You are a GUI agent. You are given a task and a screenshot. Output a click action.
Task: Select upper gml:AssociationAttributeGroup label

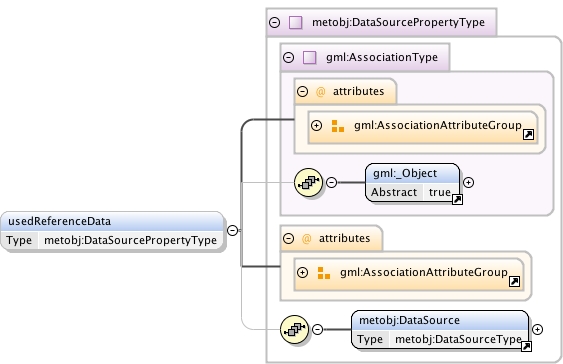pyautogui.click(x=438, y=125)
